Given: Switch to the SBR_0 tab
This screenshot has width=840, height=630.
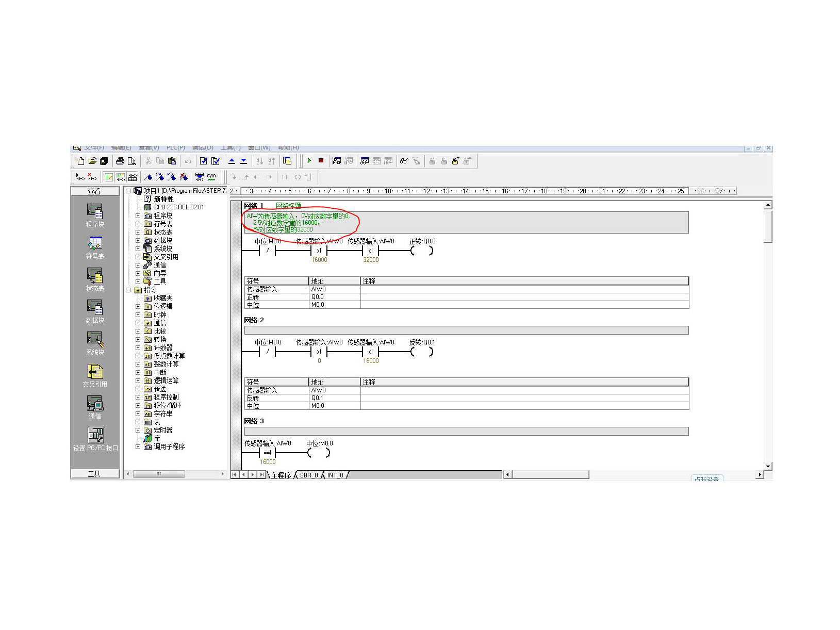Looking at the screenshot, I should (309, 475).
